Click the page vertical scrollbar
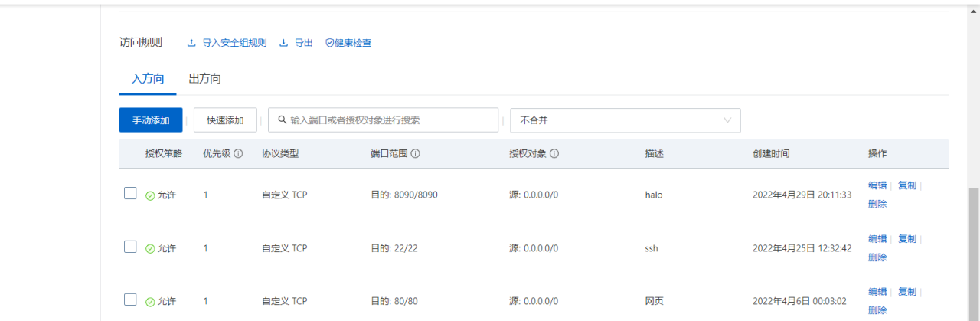Image resolution: width=980 pixels, height=321 pixels. 973,253
